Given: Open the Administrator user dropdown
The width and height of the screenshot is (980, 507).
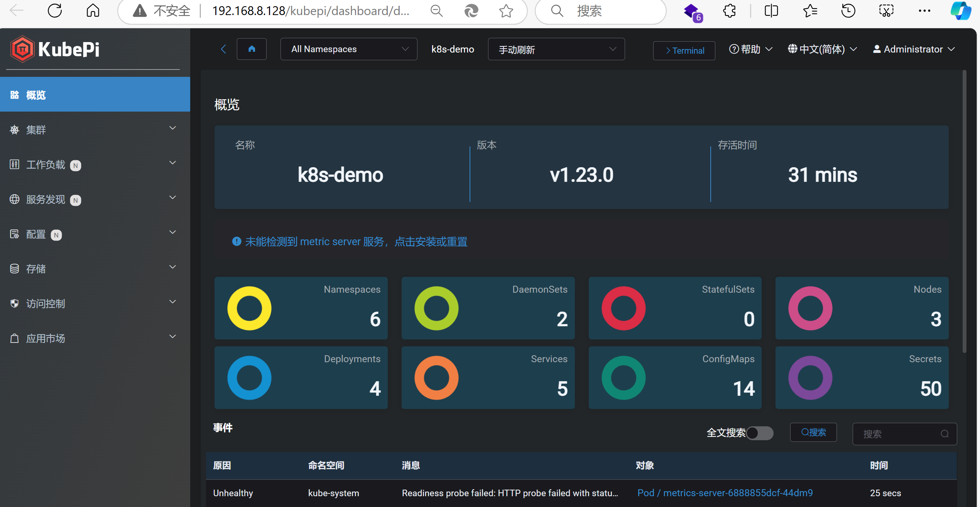Looking at the screenshot, I should coord(913,49).
